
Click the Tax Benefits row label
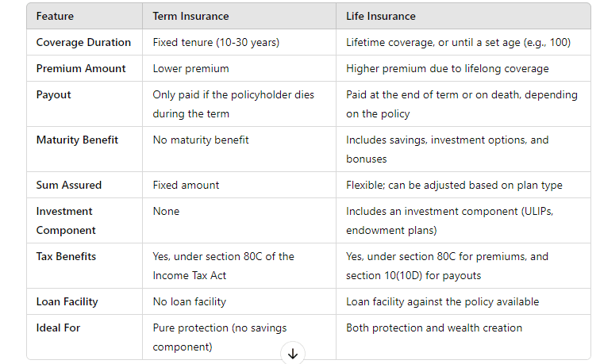click(x=66, y=256)
